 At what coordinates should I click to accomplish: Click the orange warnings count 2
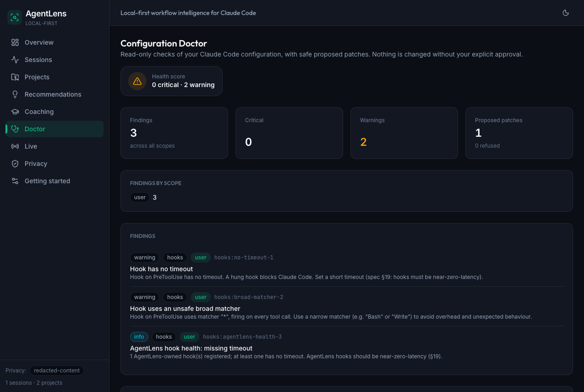click(364, 142)
